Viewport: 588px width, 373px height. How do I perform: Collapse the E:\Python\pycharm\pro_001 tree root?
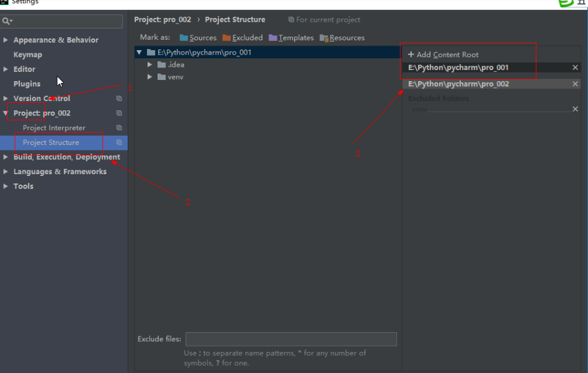[139, 53]
